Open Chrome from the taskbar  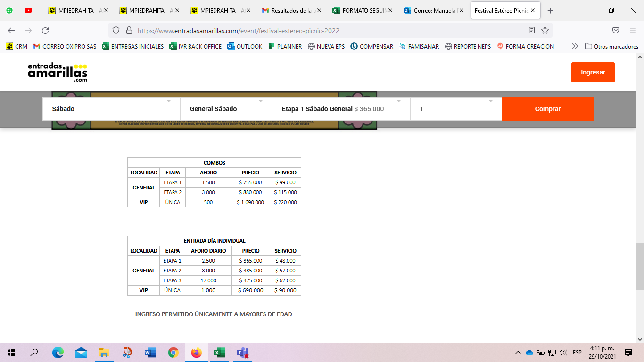coord(173,353)
